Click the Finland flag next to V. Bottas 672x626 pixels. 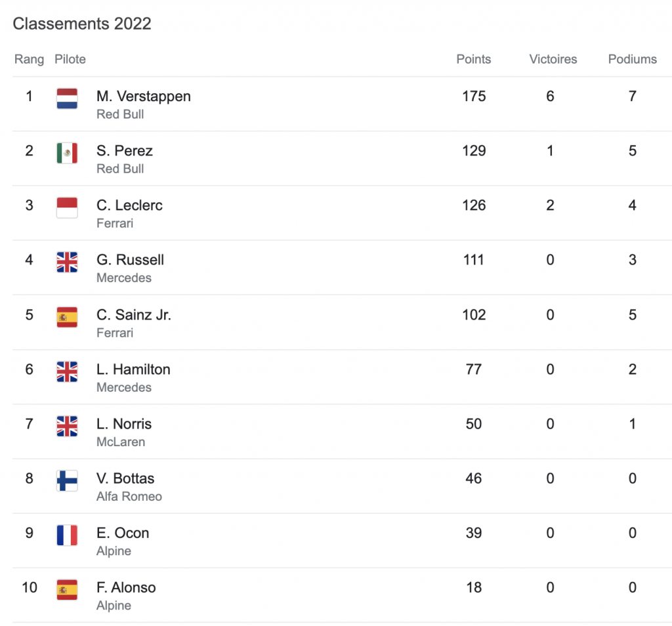pyautogui.click(x=67, y=480)
